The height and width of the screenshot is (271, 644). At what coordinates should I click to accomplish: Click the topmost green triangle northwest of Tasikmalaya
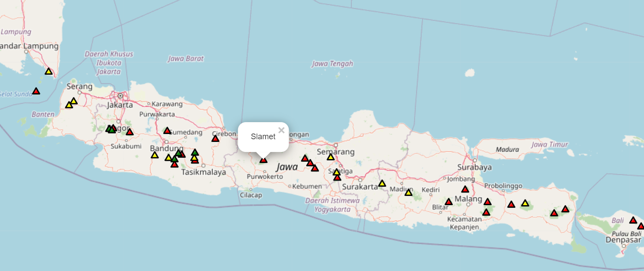point(195,152)
